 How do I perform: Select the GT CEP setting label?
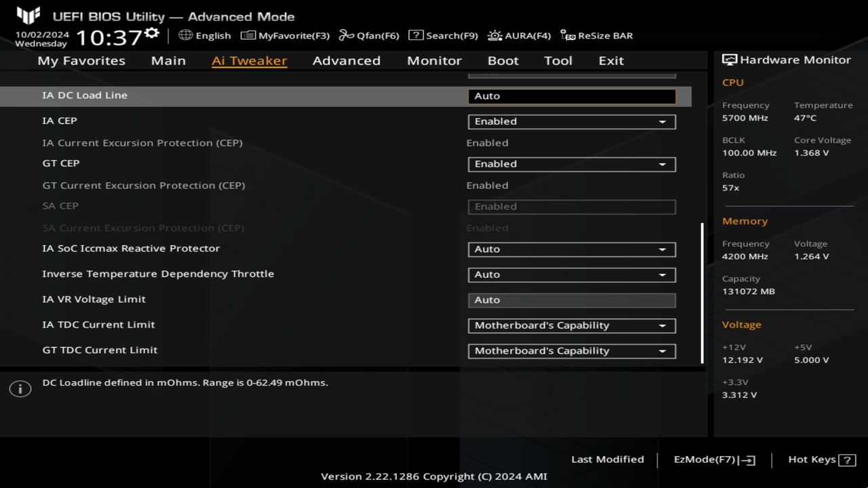click(x=61, y=163)
